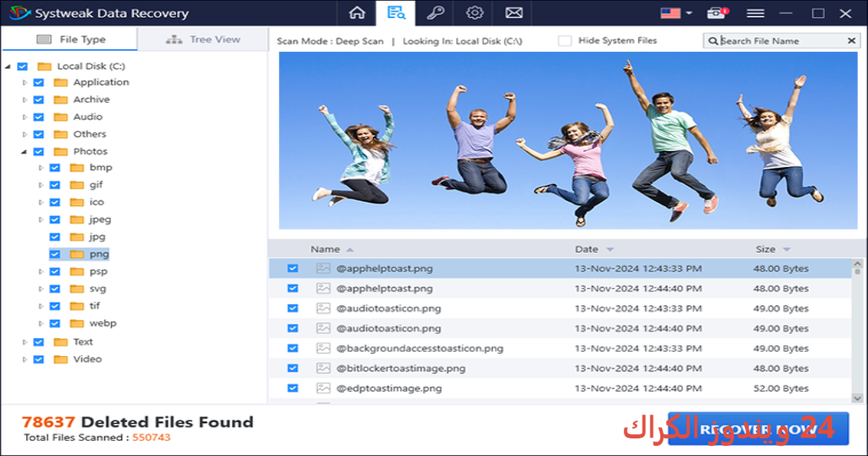Image resolution: width=868 pixels, height=456 pixels.
Task: Click image icon of @bitlockertoastimage.png
Action: click(323, 368)
